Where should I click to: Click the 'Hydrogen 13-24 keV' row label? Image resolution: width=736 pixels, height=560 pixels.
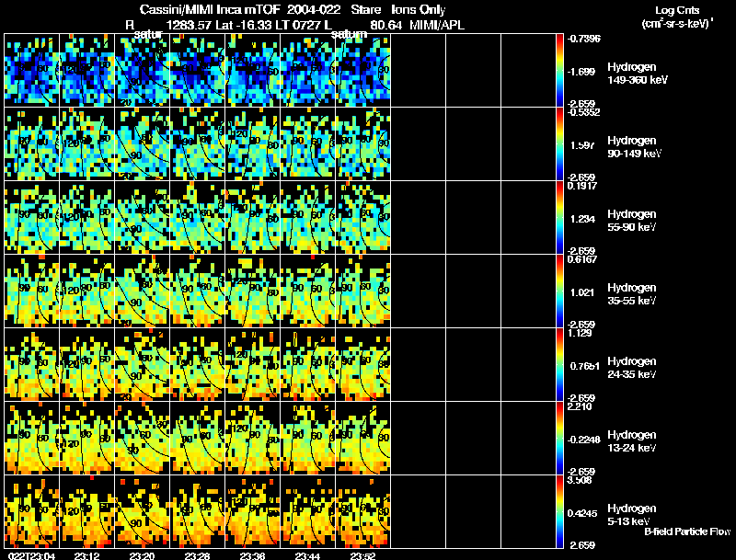[632, 440]
